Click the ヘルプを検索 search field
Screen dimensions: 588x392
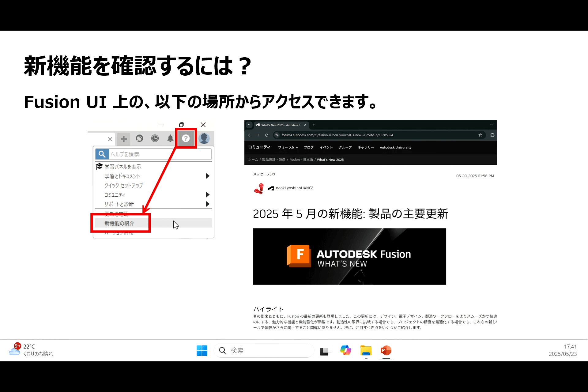point(160,154)
